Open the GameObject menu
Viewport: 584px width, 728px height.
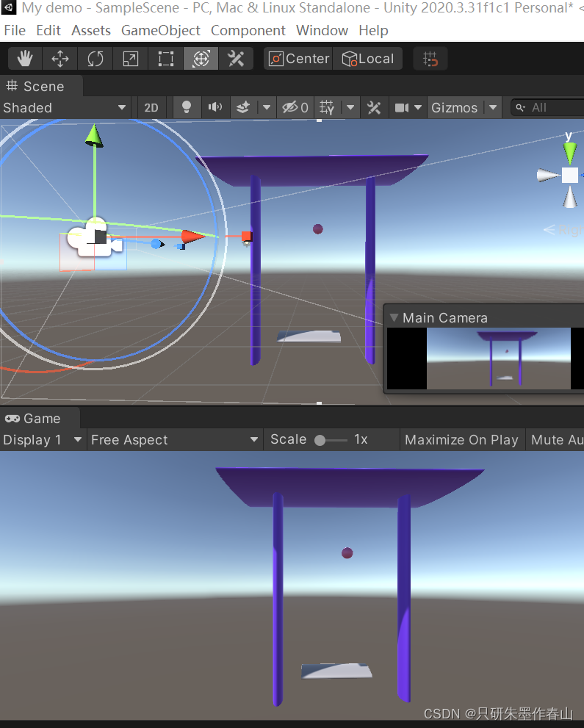point(161,31)
